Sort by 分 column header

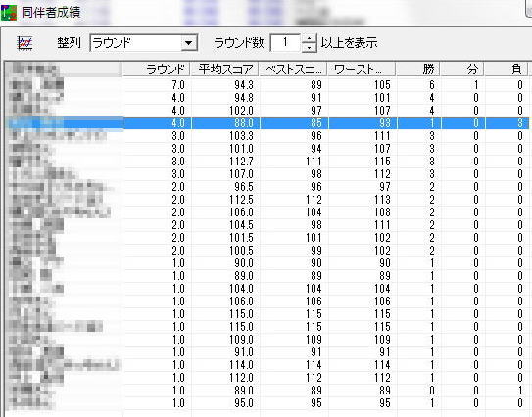point(462,69)
